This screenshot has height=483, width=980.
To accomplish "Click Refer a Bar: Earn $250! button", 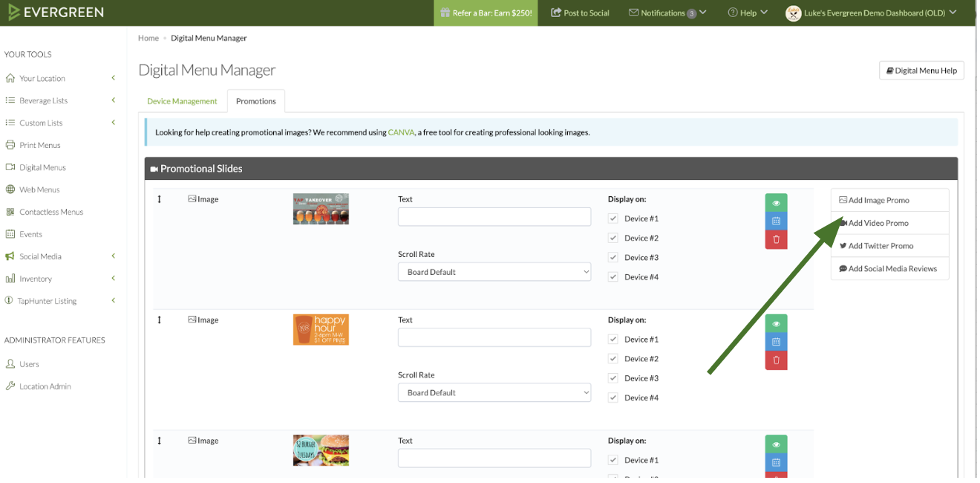I will click(x=486, y=13).
